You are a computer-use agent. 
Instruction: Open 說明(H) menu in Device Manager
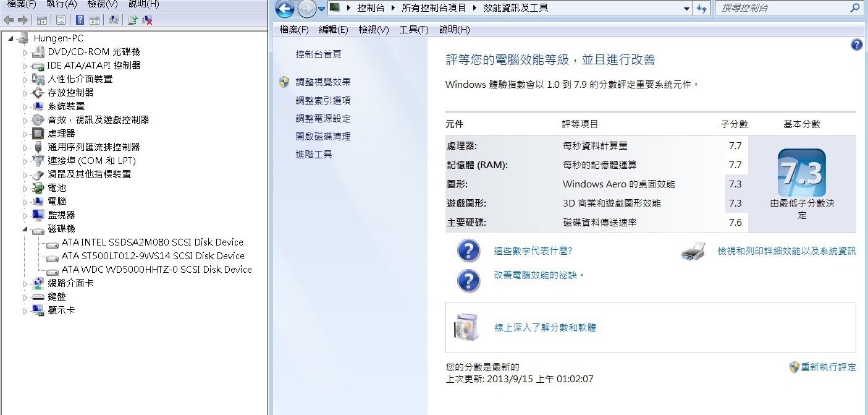coord(143,4)
